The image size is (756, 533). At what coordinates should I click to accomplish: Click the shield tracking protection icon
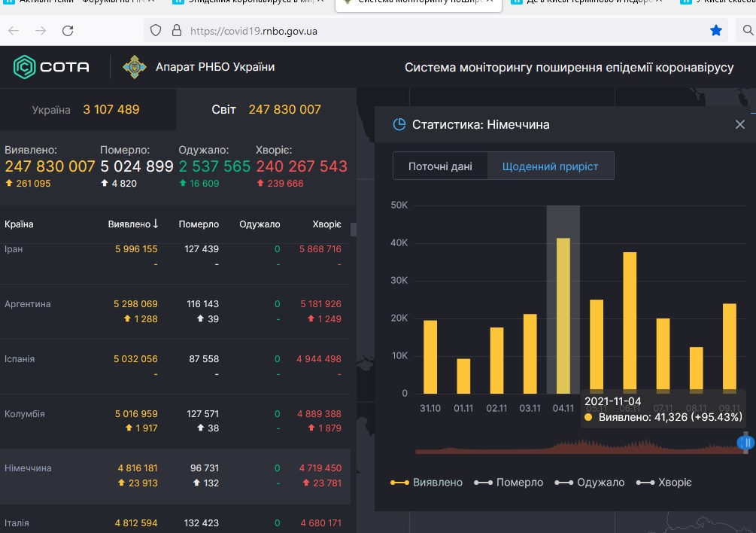156,31
